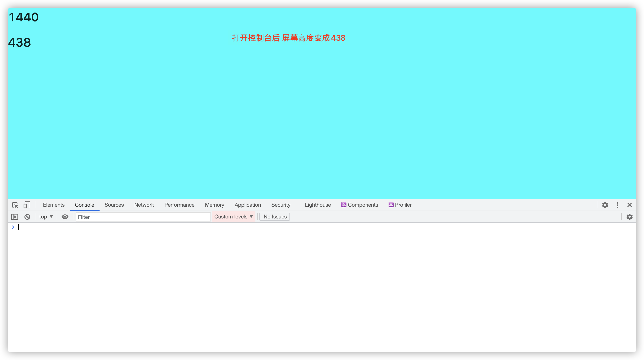Activate the inspect element picker icon
This screenshot has height=360, width=644.
(15, 205)
